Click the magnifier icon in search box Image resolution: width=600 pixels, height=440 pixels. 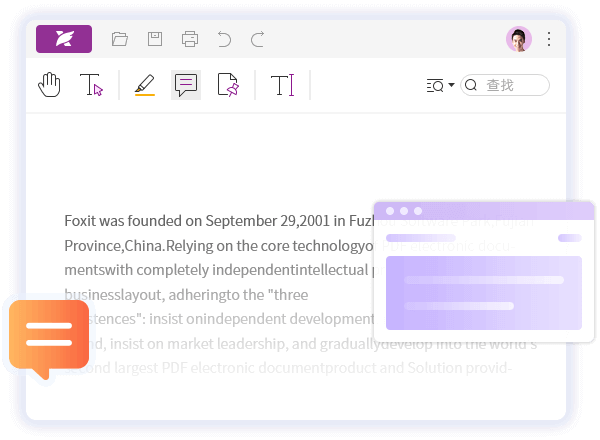[471, 85]
